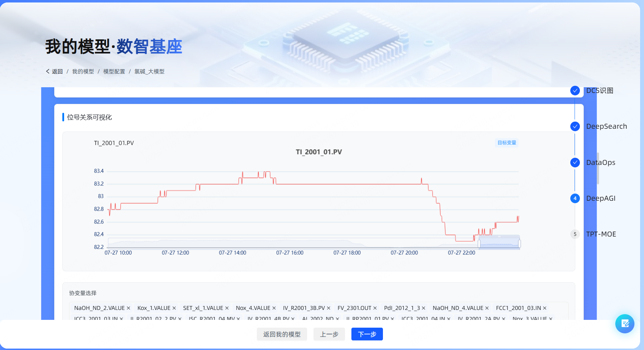
Task: Remove the Kox_1.VALUE tag
Action: coord(174,308)
